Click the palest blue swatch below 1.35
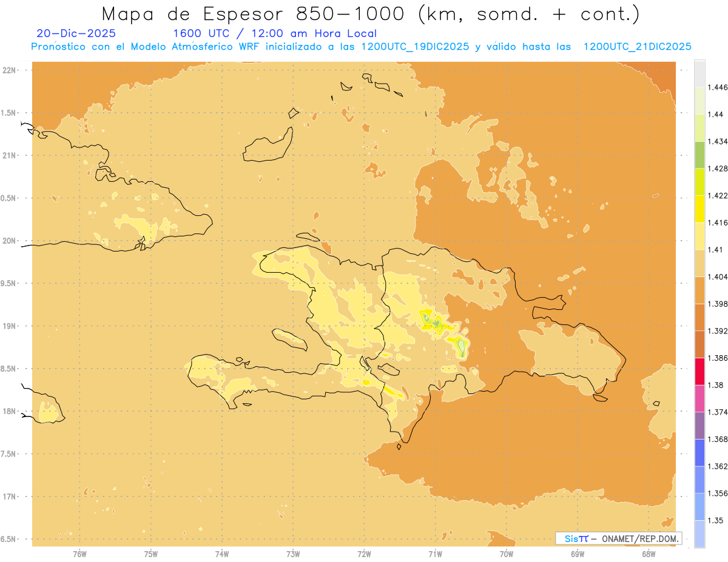728x562 pixels. [699, 534]
